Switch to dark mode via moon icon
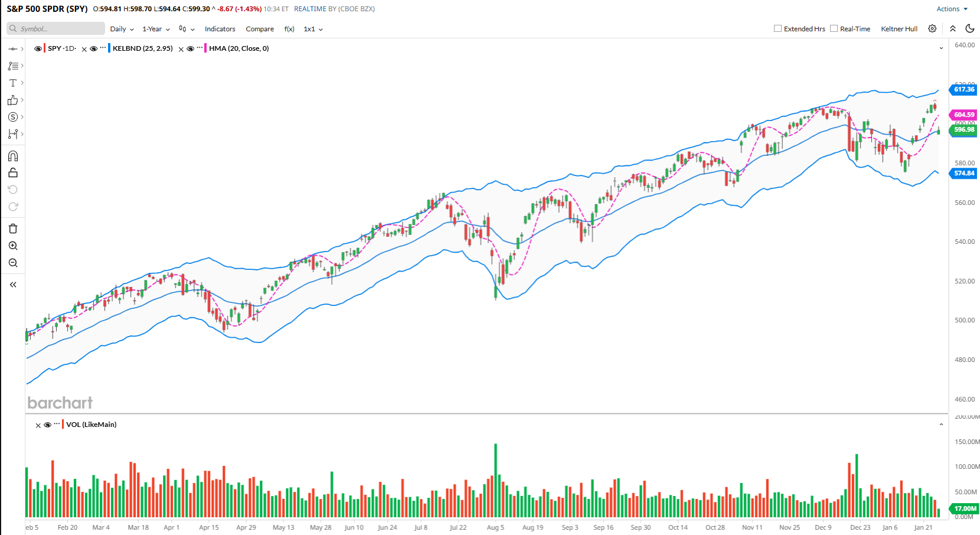 click(x=969, y=28)
